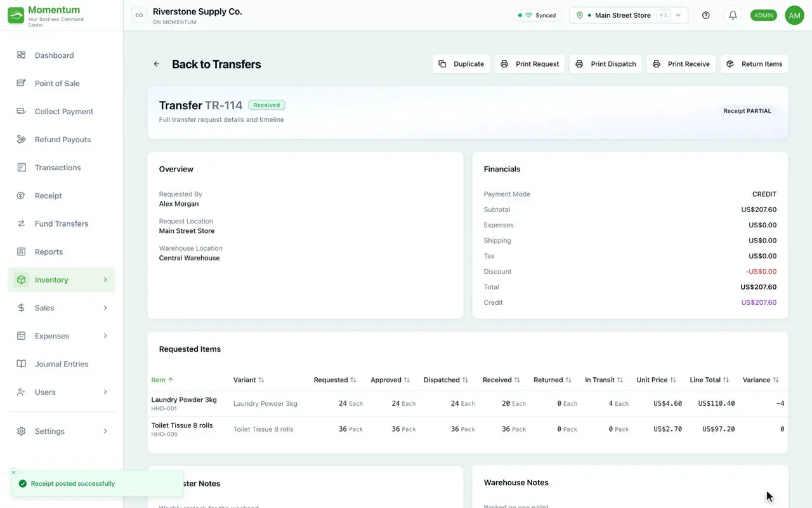812x508 pixels.
Task: Select the Laundry Powder 3kg item name
Action: 184,399
